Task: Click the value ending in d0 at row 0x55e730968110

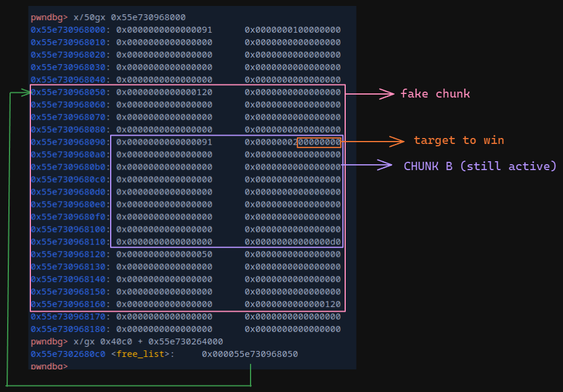Action: [292, 242]
